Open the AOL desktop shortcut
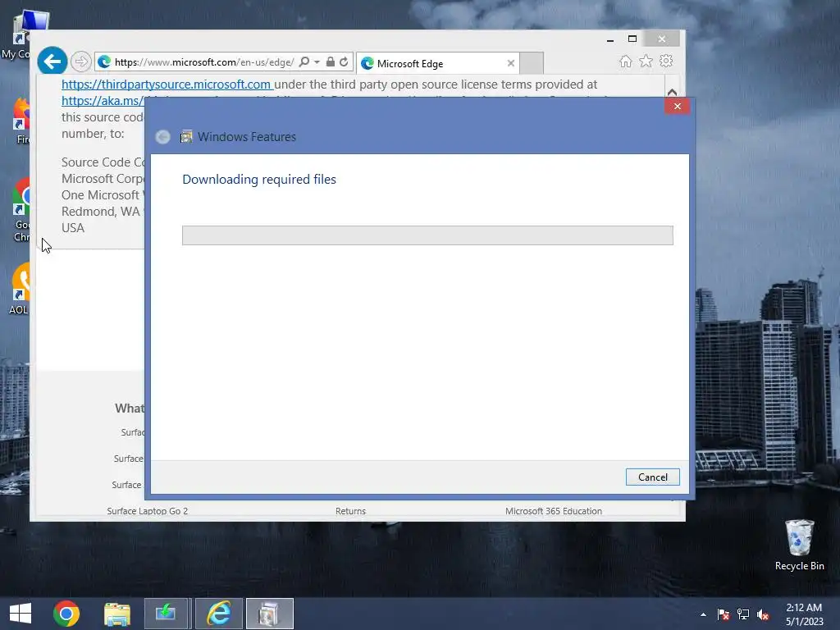The height and width of the screenshot is (630, 840). 20,290
